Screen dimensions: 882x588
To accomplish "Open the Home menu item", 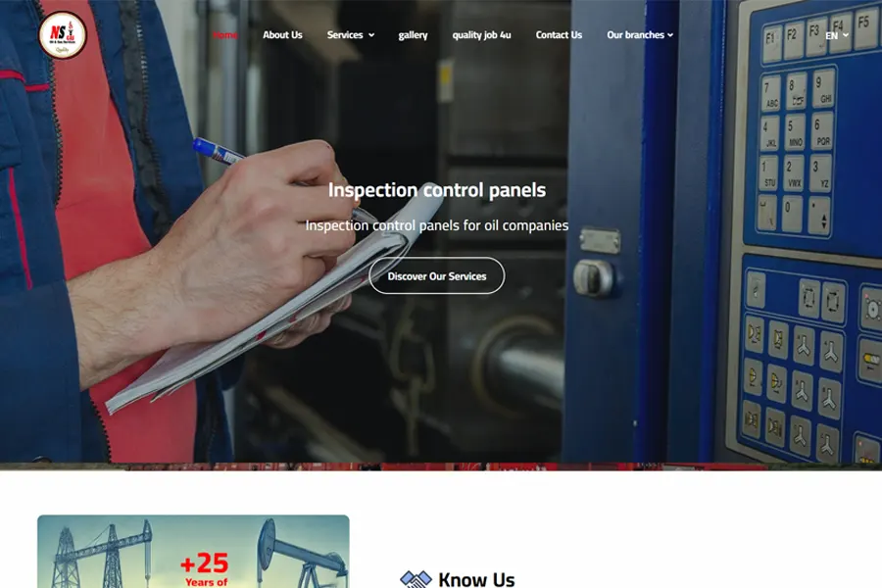I will point(225,35).
